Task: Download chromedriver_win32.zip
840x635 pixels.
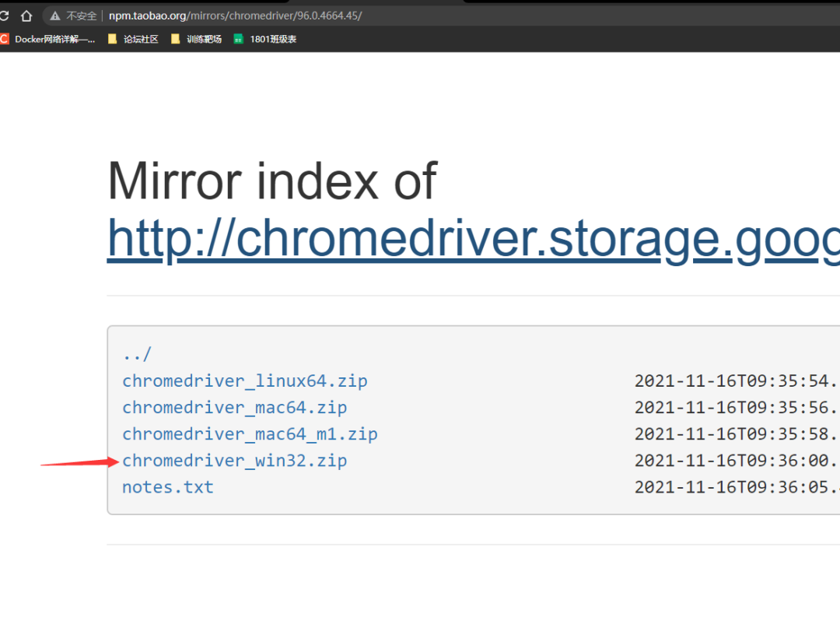Action: (x=235, y=461)
